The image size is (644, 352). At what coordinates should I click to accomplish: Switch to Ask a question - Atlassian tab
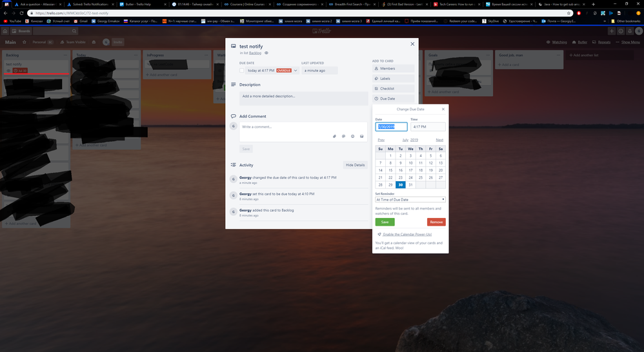coord(37,4)
